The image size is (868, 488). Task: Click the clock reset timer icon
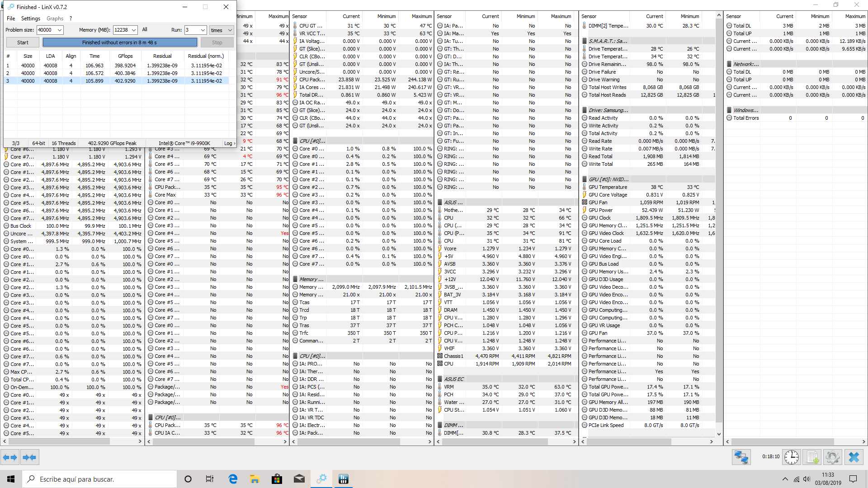(x=791, y=457)
